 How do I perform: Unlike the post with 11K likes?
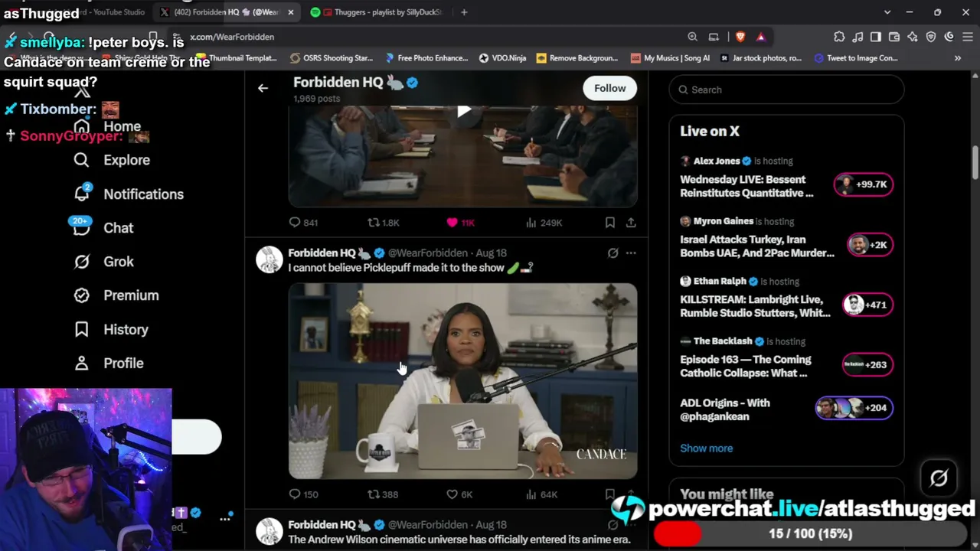pyautogui.click(x=461, y=223)
